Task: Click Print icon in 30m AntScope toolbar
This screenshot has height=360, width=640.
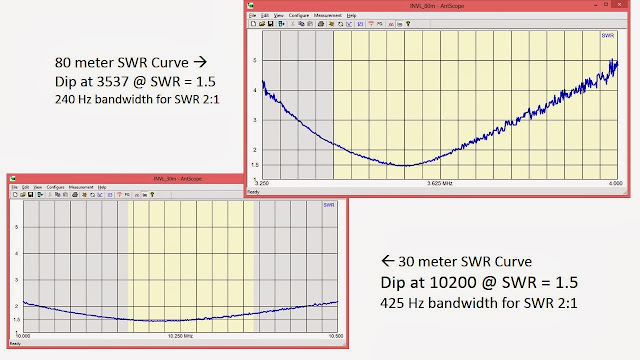Action: (x=75, y=195)
